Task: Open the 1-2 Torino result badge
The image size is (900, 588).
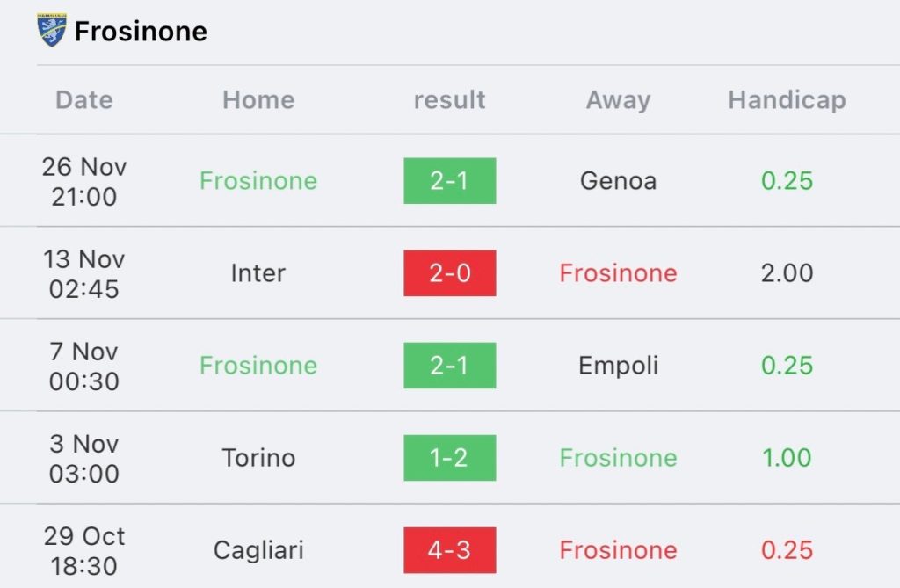Action: [449, 458]
